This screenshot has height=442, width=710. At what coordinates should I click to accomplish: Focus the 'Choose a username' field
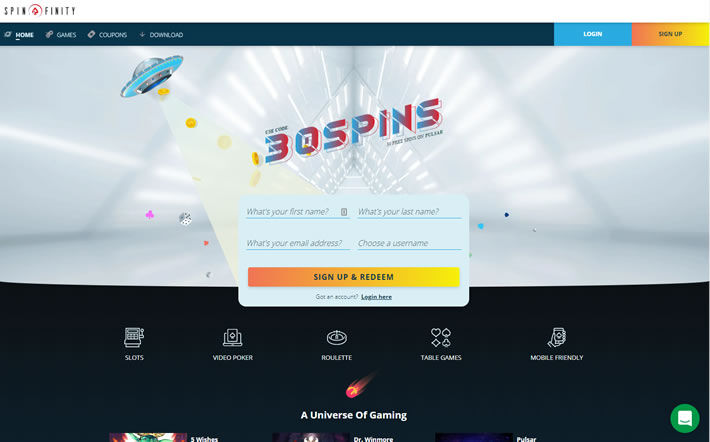(409, 243)
